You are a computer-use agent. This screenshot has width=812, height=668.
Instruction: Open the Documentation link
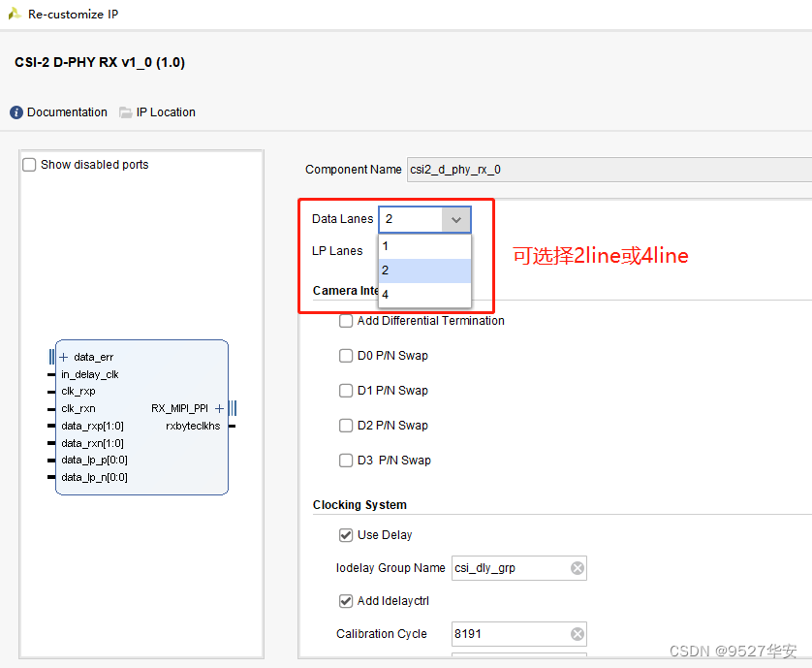click(x=67, y=112)
